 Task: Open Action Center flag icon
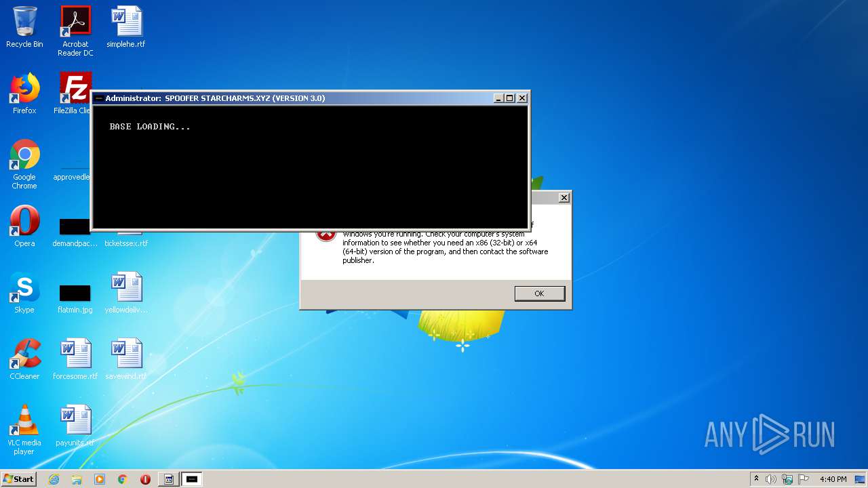[804, 479]
